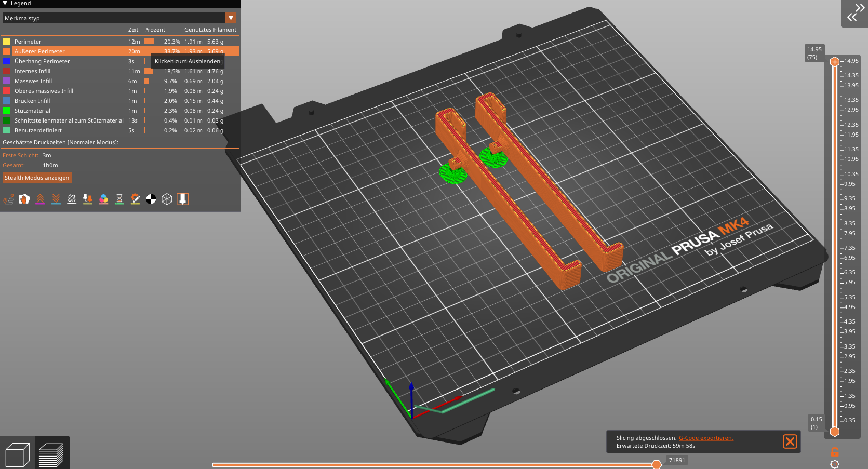868x469 pixels.
Task: Click the top layer slider handle
Action: coord(835,62)
